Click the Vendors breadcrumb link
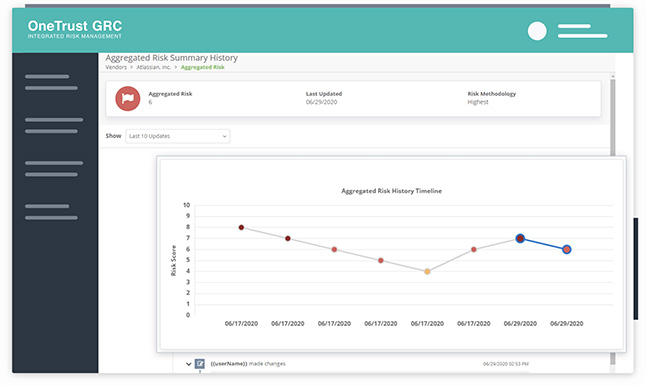This screenshot has height=386, width=650. click(116, 67)
